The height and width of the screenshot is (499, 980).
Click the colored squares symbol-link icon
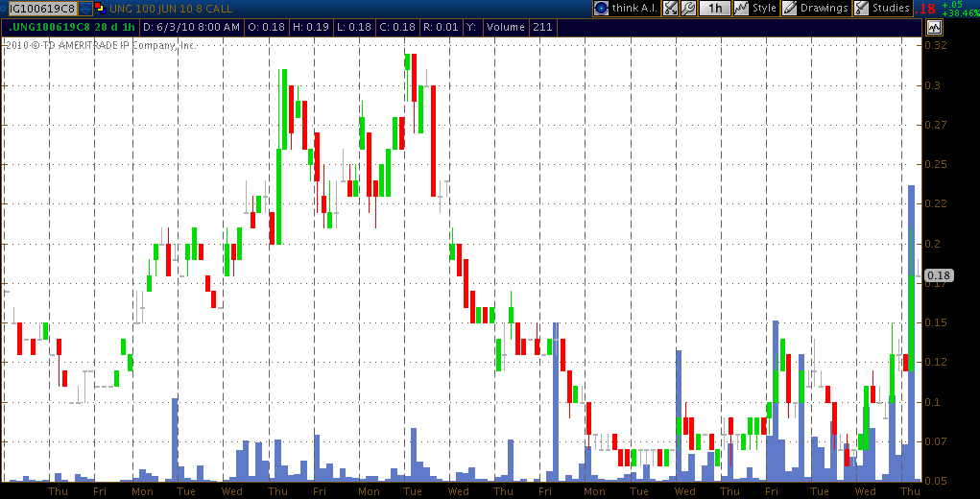click(x=100, y=8)
